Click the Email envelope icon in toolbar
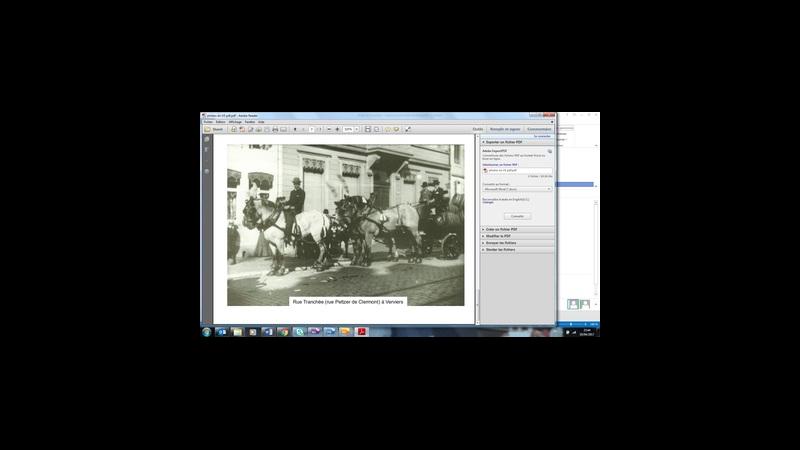This screenshot has height=450, width=800. click(x=283, y=130)
